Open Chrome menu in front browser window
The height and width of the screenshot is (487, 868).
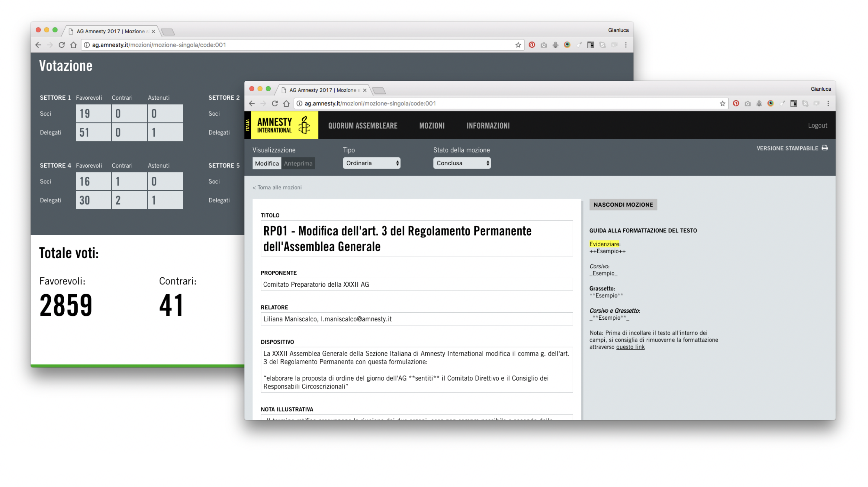pyautogui.click(x=828, y=103)
